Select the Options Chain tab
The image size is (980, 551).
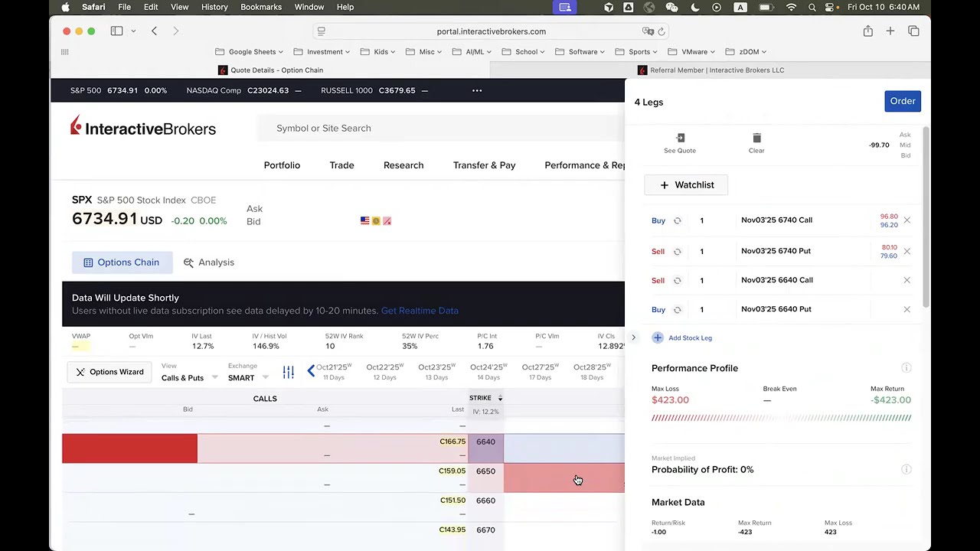tap(122, 262)
